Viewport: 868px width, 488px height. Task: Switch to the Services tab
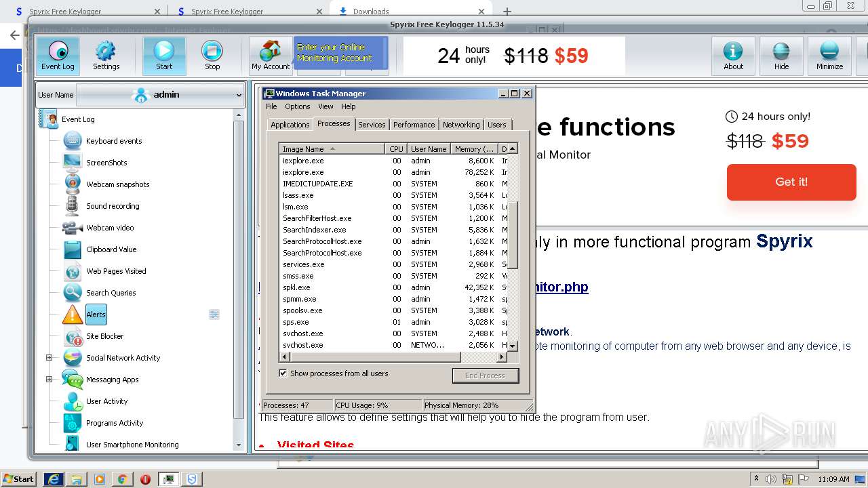pyautogui.click(x=372, y=125)
